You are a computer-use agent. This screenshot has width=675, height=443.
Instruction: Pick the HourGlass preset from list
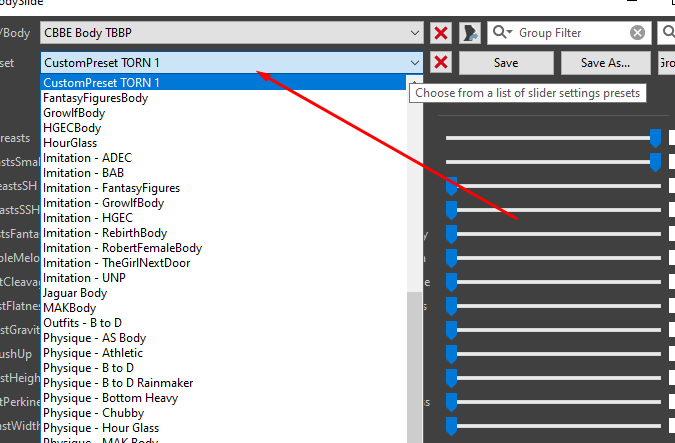pos(71,143)
